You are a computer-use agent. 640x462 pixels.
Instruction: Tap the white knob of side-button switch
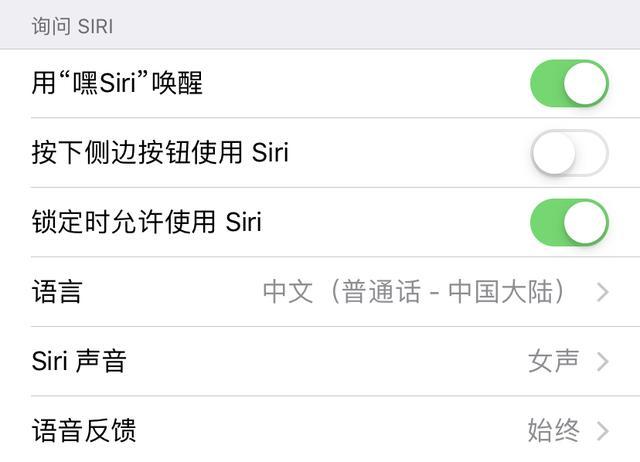pos(554,153)
